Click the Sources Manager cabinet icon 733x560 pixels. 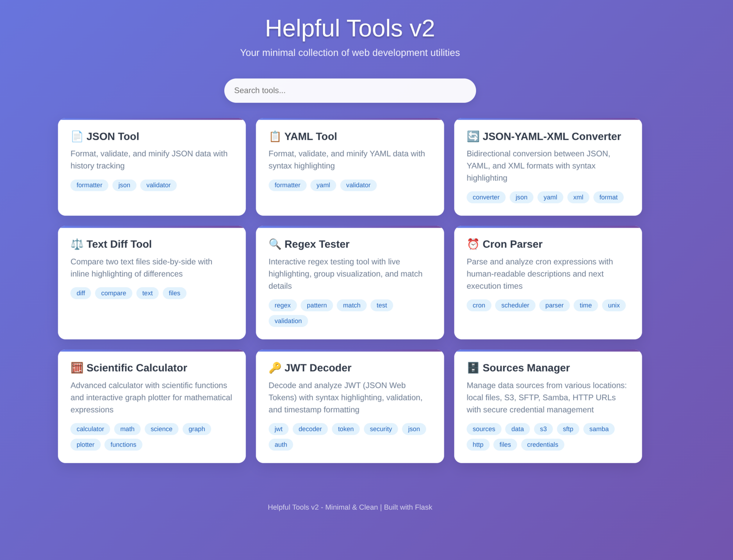coord(473,368)
